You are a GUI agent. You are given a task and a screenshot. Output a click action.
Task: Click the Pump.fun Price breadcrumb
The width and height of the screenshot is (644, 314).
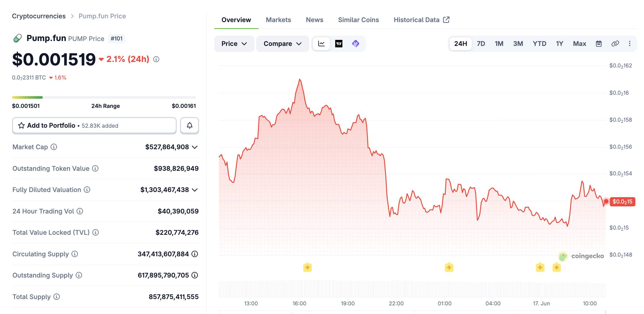click(x=102, y=16)
